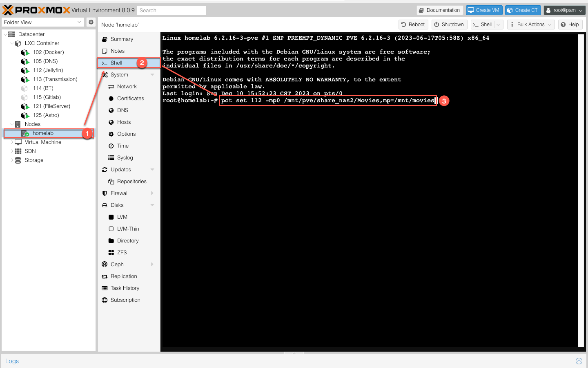Click the Options gear icon
Screen dimensions: 588x368
tap(111, 134)
